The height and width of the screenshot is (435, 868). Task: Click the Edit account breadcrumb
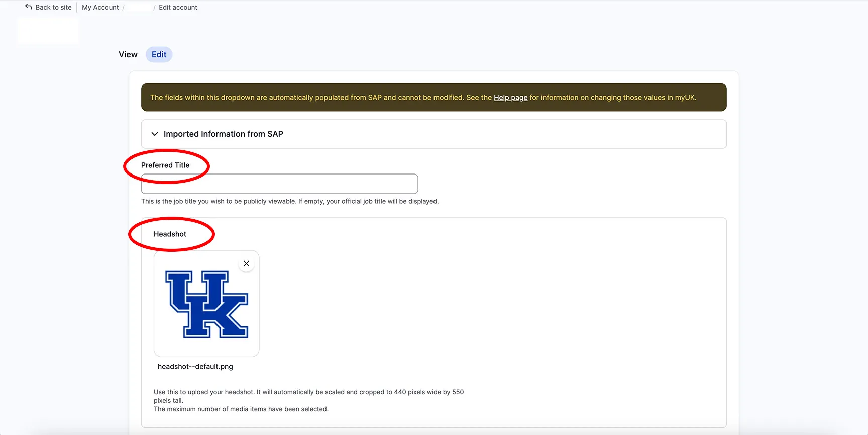pyautogui.click(x=178, y=8)
